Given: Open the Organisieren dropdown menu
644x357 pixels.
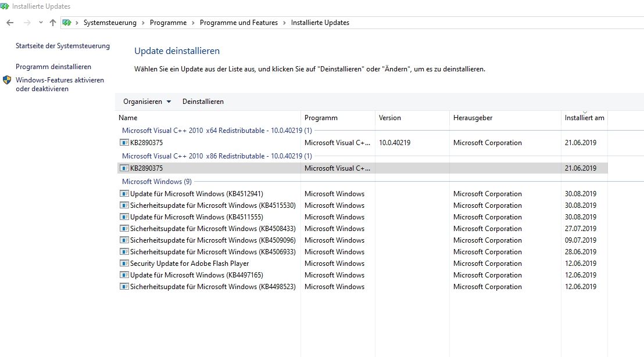Looking at the screenshot, I should click(147, 102).
